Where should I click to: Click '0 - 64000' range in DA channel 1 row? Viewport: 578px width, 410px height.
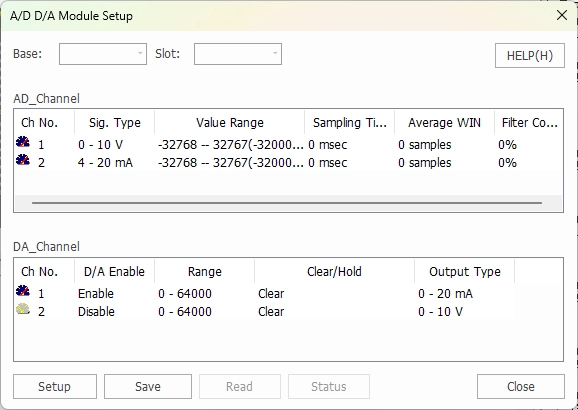pyautogui.click(x=185, y=293)
